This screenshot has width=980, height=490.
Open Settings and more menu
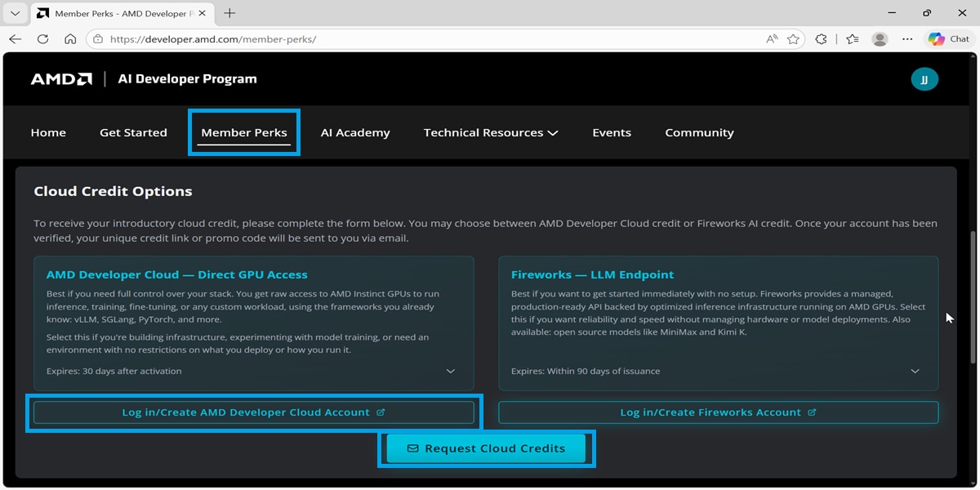907,38
